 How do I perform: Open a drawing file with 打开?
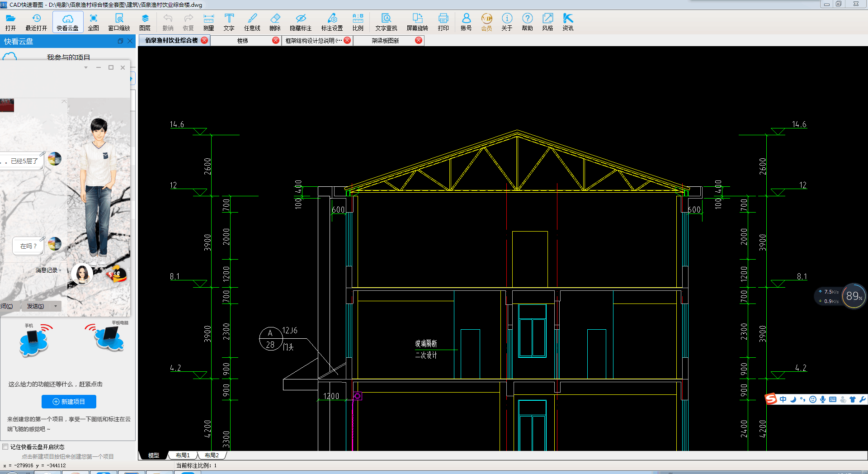[x=10, y=22]
